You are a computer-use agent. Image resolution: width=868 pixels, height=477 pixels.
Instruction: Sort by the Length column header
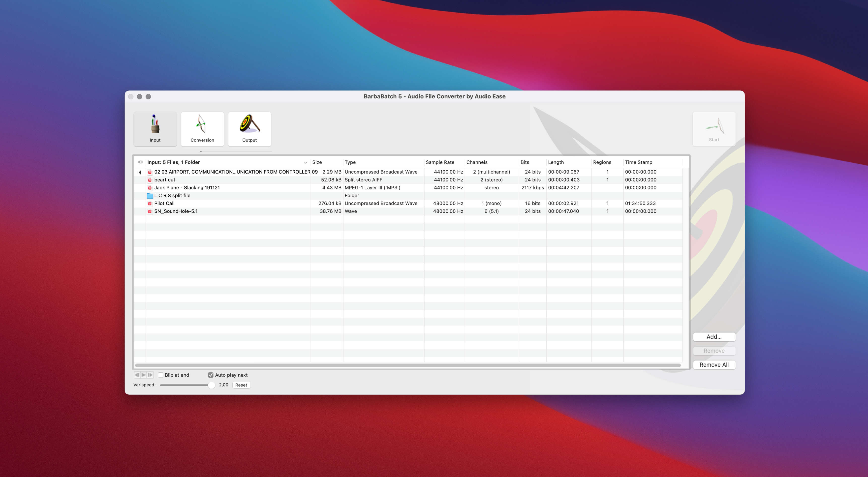coord(569,162)
